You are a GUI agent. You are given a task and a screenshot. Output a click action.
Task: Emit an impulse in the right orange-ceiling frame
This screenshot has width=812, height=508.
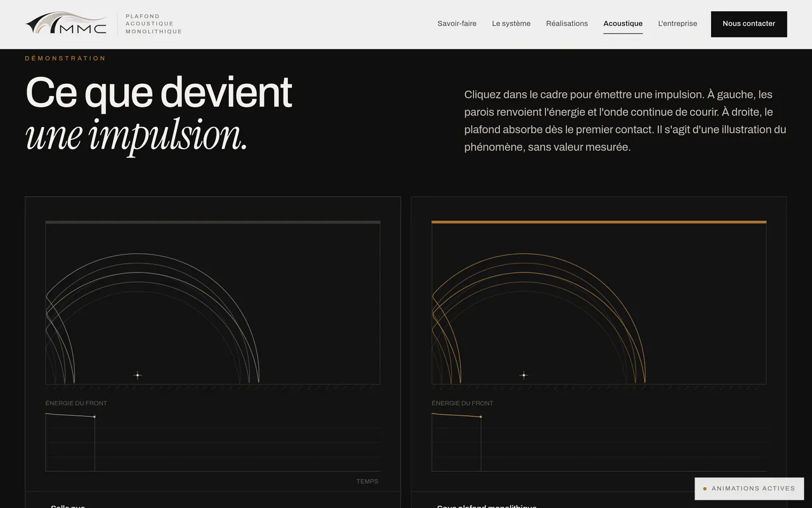coord(599,302)
